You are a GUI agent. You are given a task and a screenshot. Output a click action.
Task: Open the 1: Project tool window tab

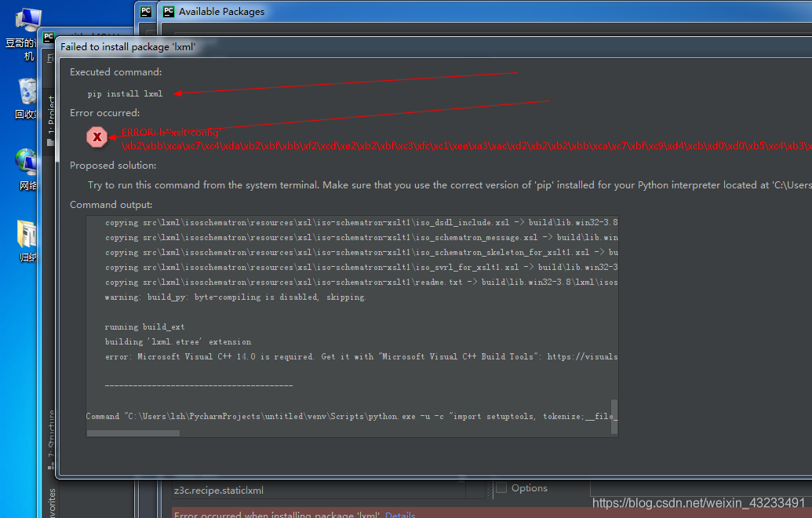pos(51,115)
